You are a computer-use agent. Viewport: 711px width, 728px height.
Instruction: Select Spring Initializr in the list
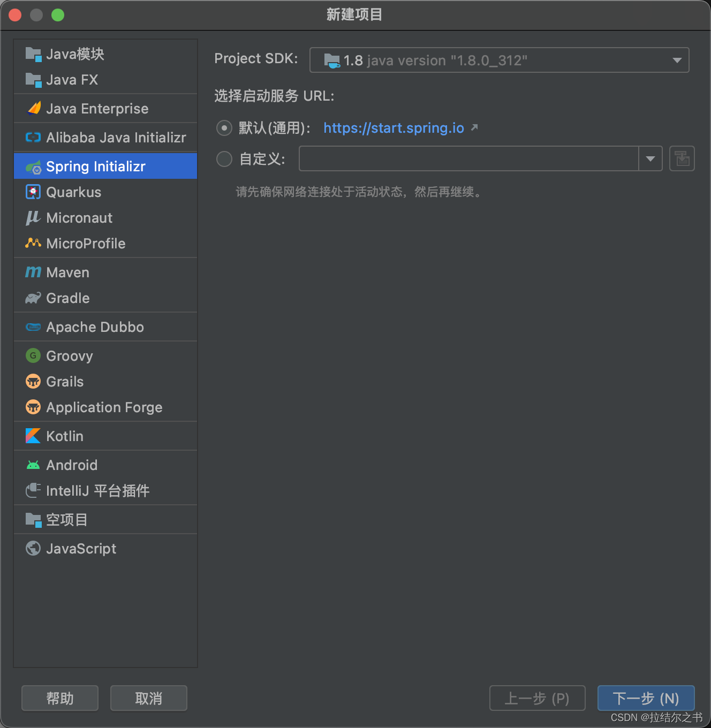click(x=105, y=166)
